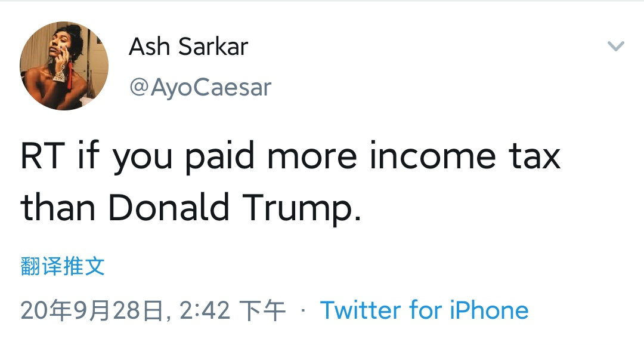This screenshot has height=345, width=644.
Task: Click the word 'iPhone' in source link
Action: (489, 310)
